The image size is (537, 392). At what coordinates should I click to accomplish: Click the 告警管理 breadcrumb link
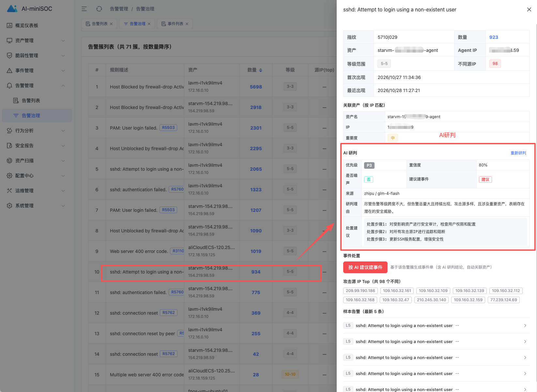pos(119,9)
